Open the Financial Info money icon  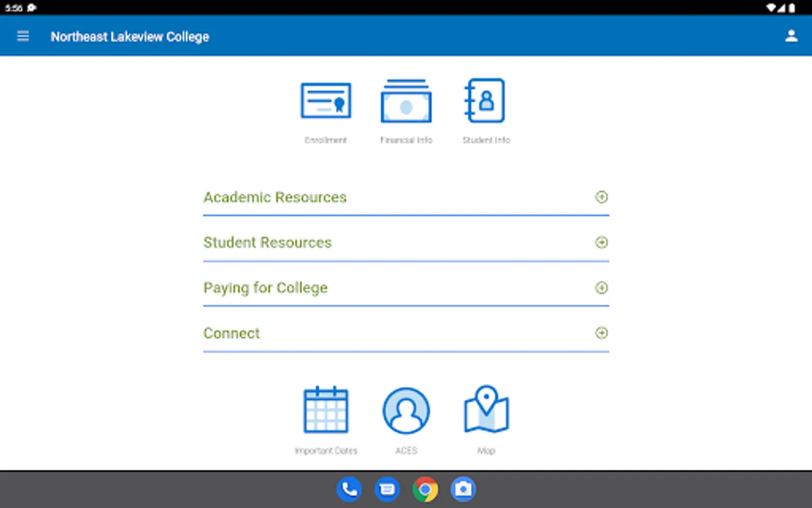pyautogui.click(x=406, y=101)
